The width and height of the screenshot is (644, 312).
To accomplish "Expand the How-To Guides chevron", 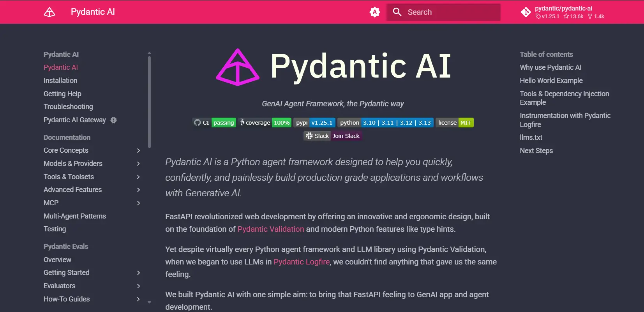I will [x=138, y=299].
